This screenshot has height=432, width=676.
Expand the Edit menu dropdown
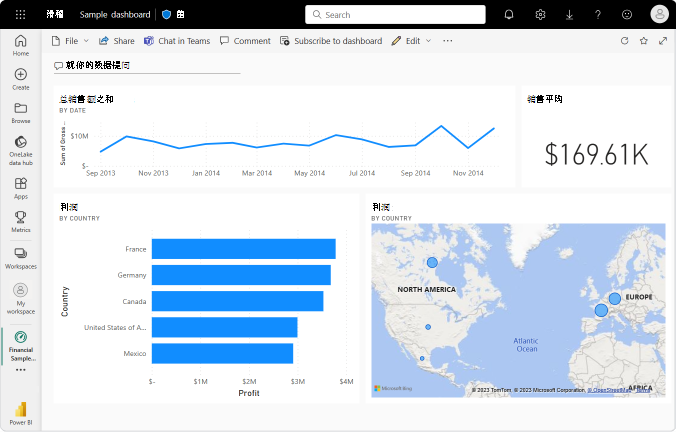(411, 41)
